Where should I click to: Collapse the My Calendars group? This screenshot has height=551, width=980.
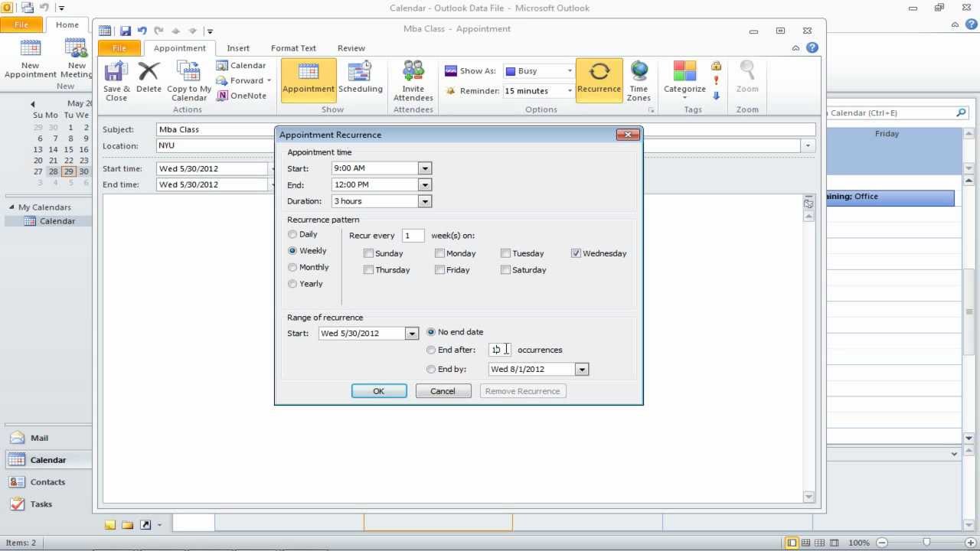coord(11,207)
